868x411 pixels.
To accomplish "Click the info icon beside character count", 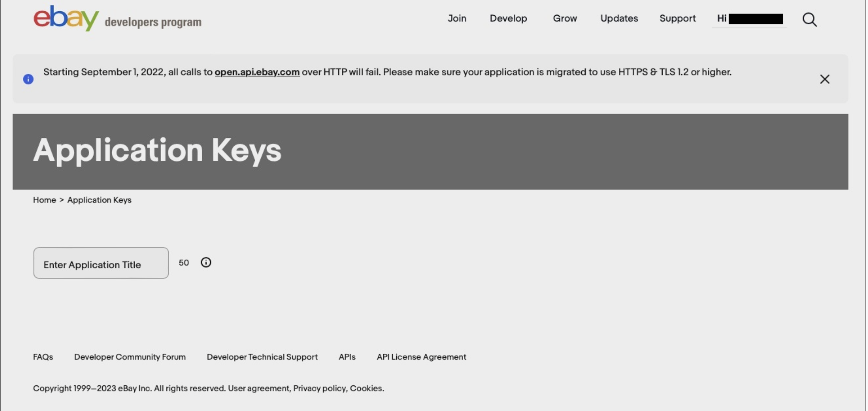I will click(206, 262).
